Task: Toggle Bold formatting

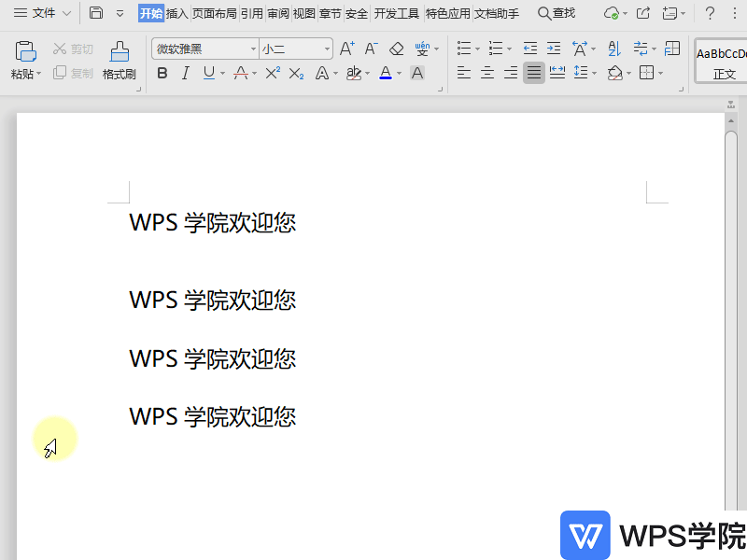Action: 162,74
